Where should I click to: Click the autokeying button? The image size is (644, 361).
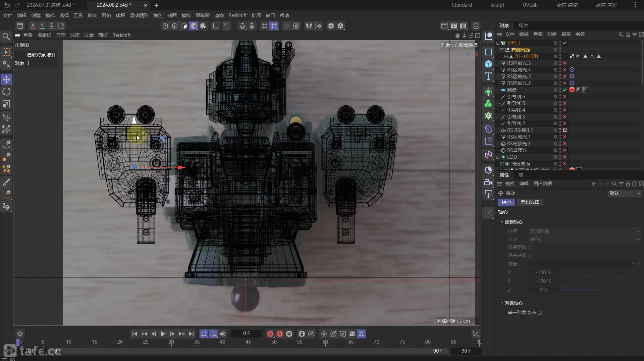point(280,334)
